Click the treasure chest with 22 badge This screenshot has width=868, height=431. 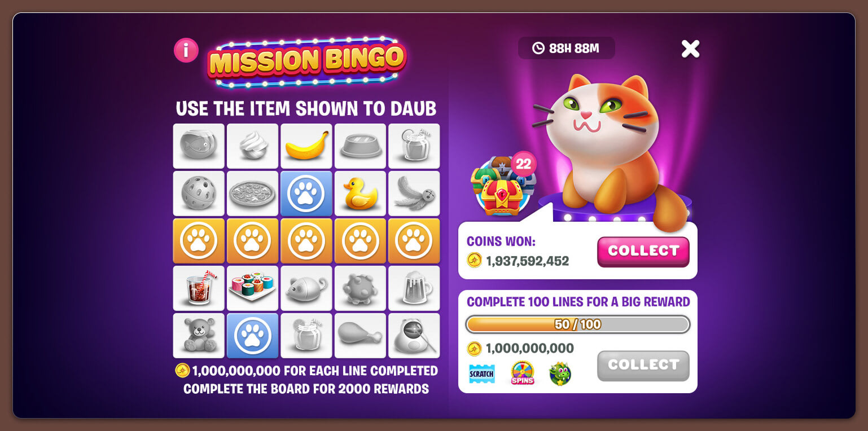(502, 184)
